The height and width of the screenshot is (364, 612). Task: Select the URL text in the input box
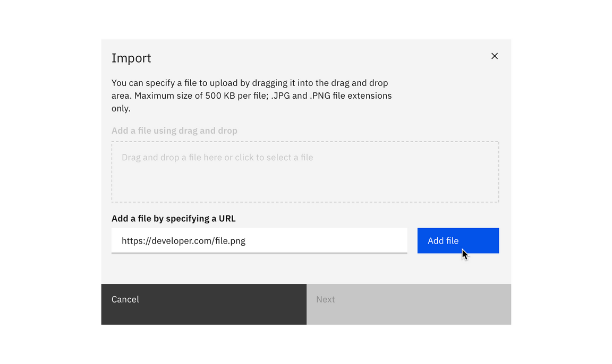click(183, 240)
